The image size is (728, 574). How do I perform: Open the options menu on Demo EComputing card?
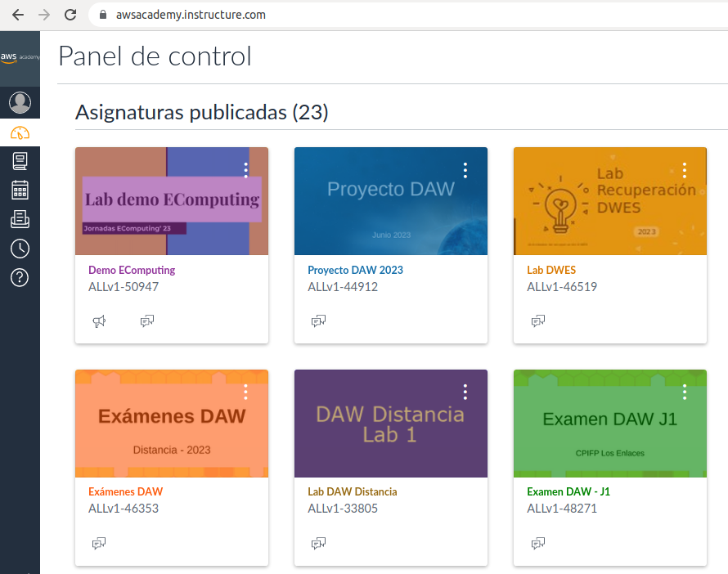point(245,170)
